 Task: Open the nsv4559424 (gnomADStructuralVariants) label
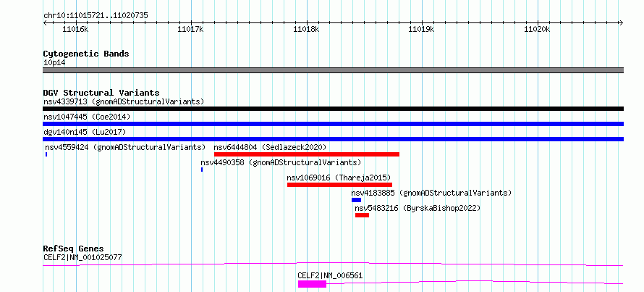(x=125, y=147)
